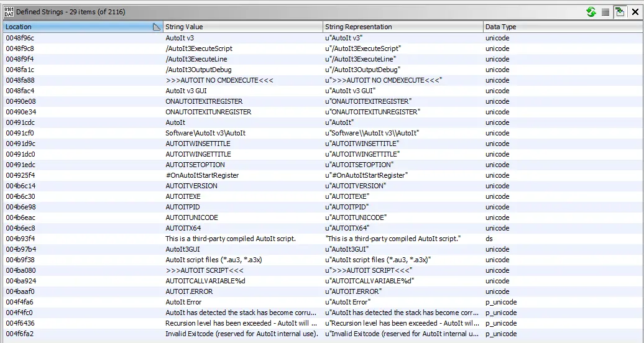The height and width of the screenshot is (343, 644).
Task: Select location 0048fa88
Action: 20,80
